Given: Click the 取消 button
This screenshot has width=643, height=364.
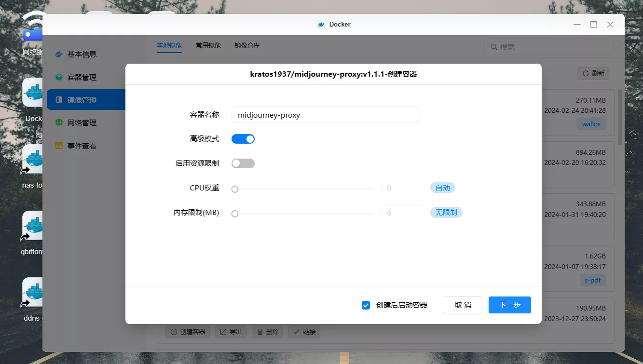Looking at the screenshot, I should pos(463,305).
